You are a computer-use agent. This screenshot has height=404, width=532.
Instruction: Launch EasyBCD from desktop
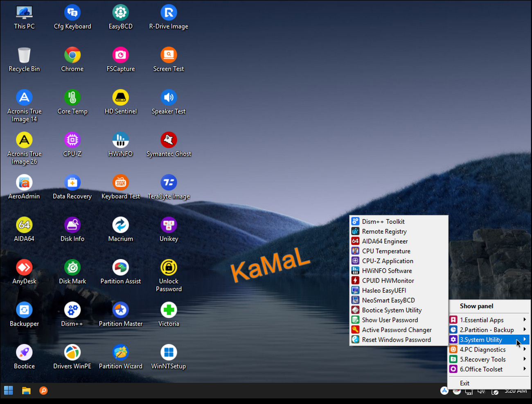pyautogui.click(x=121, y=18)
